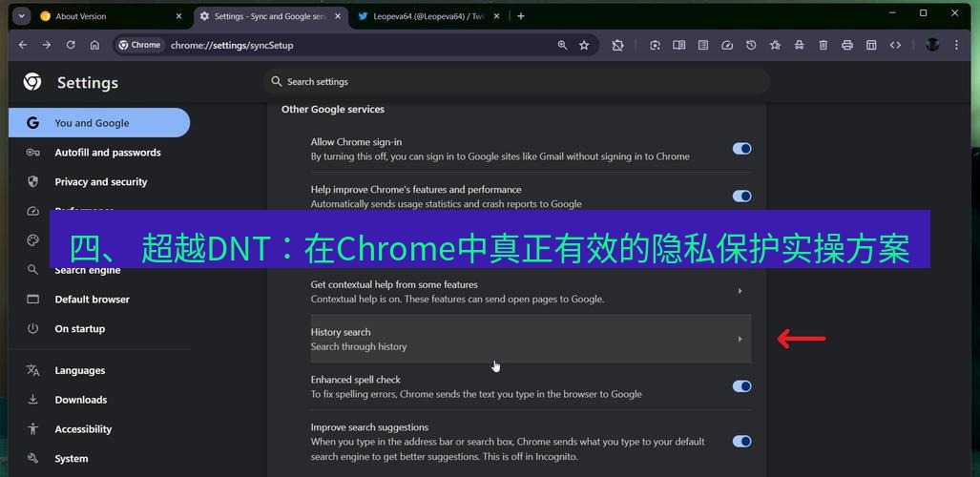This screenshot has width=980, height=477.
Task: Click 'Contextual help is on' description text
Action: tap(457, 299)
